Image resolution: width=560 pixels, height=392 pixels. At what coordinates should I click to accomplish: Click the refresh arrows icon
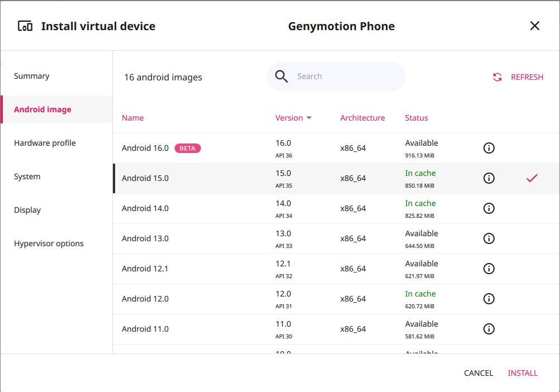(x=497, y=77)
